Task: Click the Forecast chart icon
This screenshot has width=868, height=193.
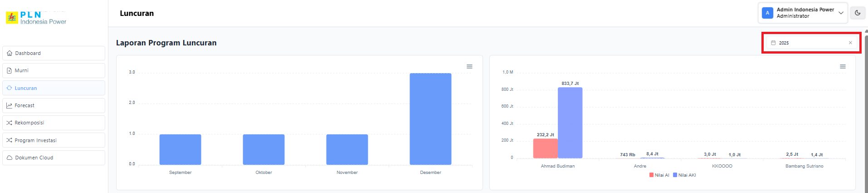Action: [x=10, y=105]
